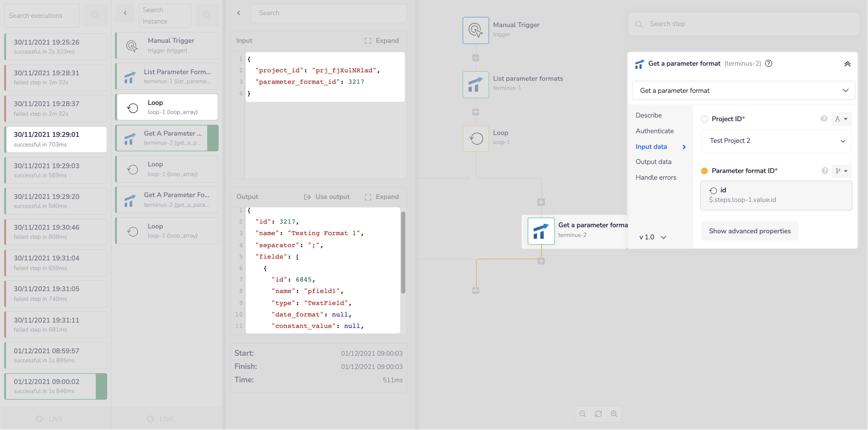Viewport: 868px width, 430px height.
Task: Click the Loop node icon on canvas
Action: coord(475,139)
